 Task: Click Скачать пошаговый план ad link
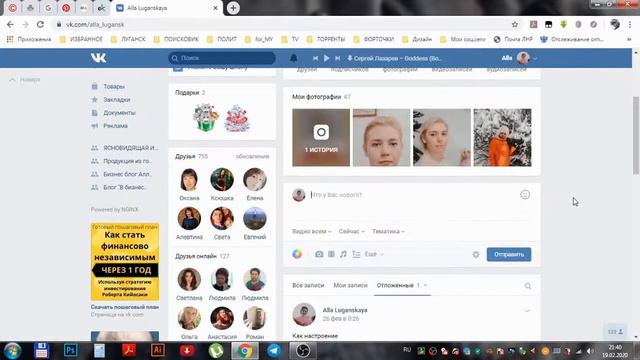tap(125, 307)
